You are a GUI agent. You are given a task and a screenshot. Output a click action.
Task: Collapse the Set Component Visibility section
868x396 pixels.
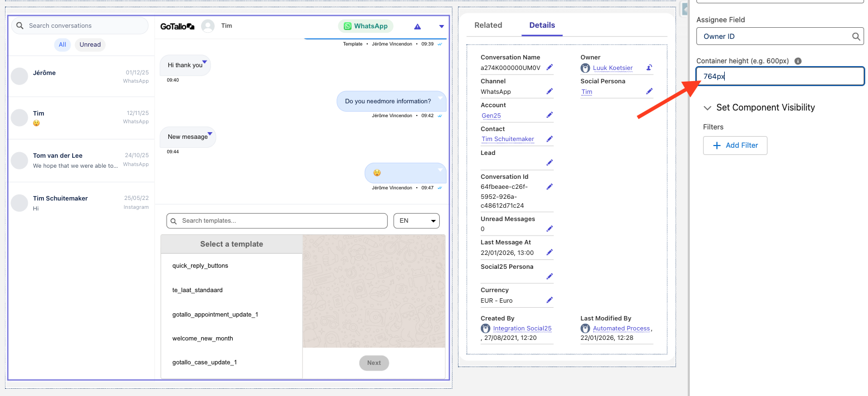[708, 107]
